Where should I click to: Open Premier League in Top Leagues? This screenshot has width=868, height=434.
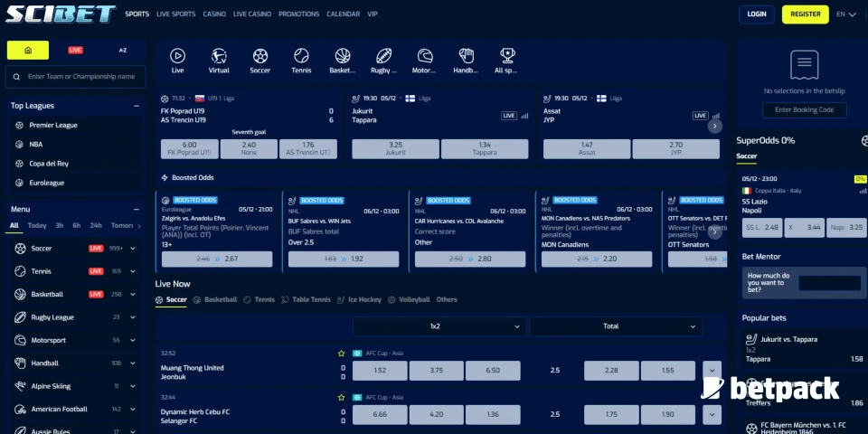coord(53,125)
